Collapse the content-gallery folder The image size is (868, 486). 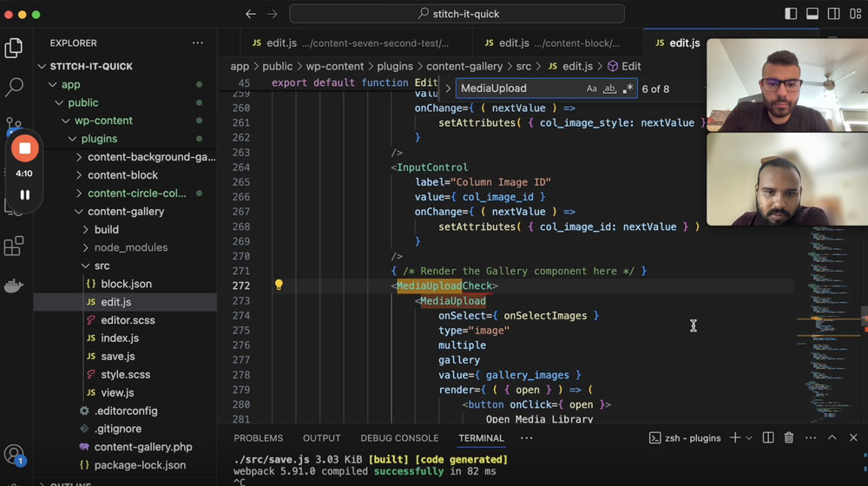[124, 212]
